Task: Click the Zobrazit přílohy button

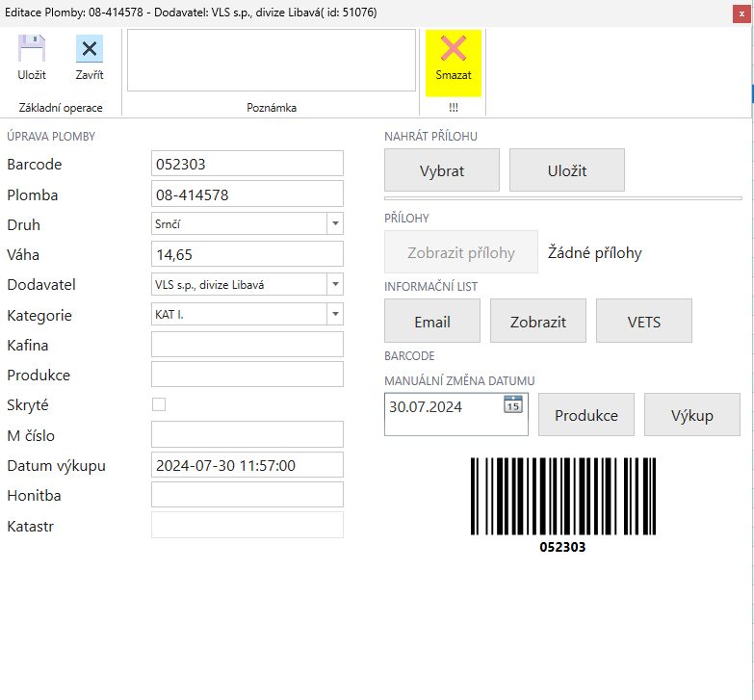Action: click(x=461, y=252)
